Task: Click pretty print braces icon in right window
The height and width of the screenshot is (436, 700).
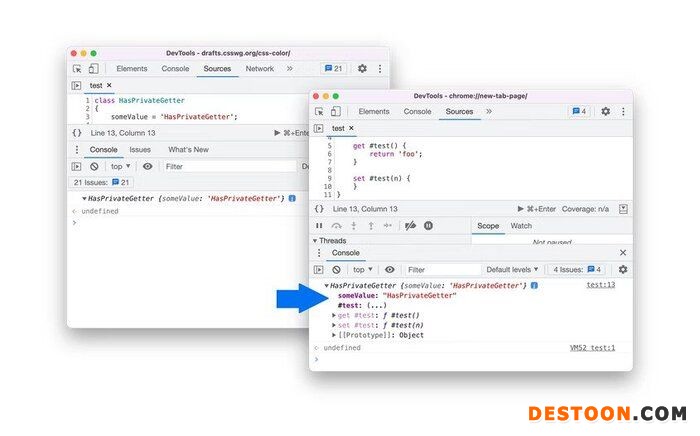Action: click(x=319, y=209)
